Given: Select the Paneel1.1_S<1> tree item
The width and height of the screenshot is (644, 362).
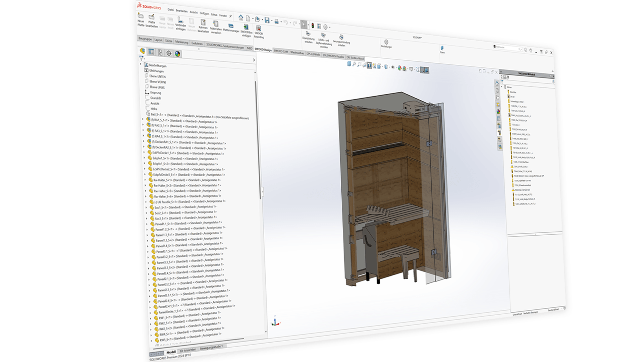Looking at the screenshot, I should (164, 224).
